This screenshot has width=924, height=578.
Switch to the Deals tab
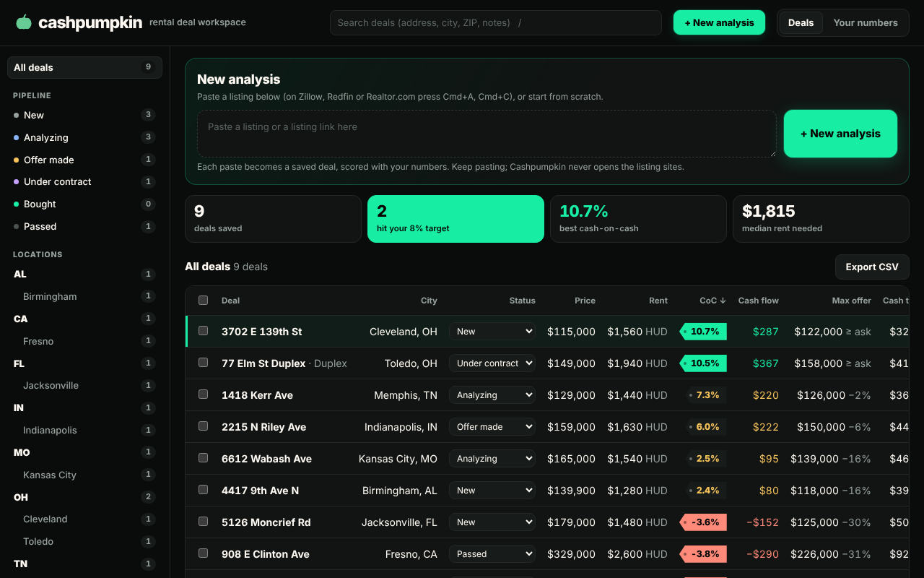pyautogui.click(x=801, y=22)
